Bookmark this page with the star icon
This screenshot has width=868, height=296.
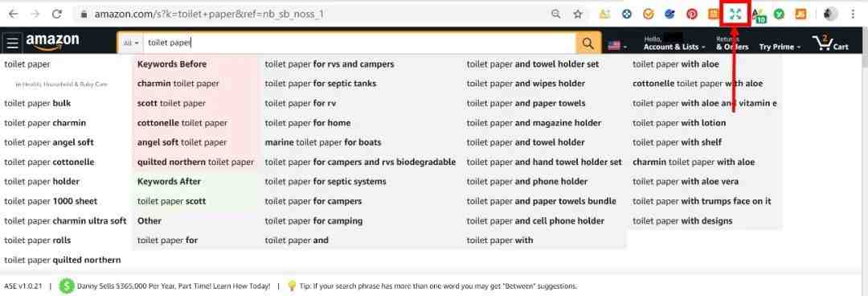pos(578,14)
